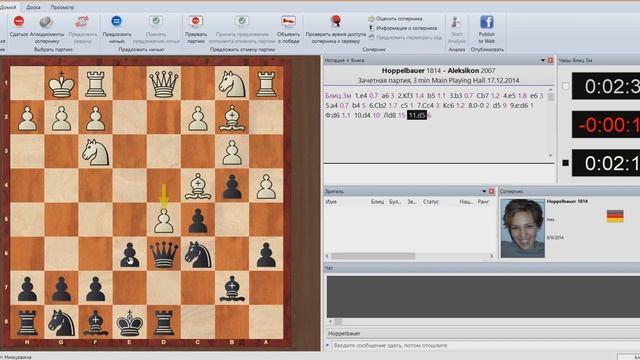Click the spectators scrollbar left arrow
640x360 pixels.
click(x=327, y=256)
